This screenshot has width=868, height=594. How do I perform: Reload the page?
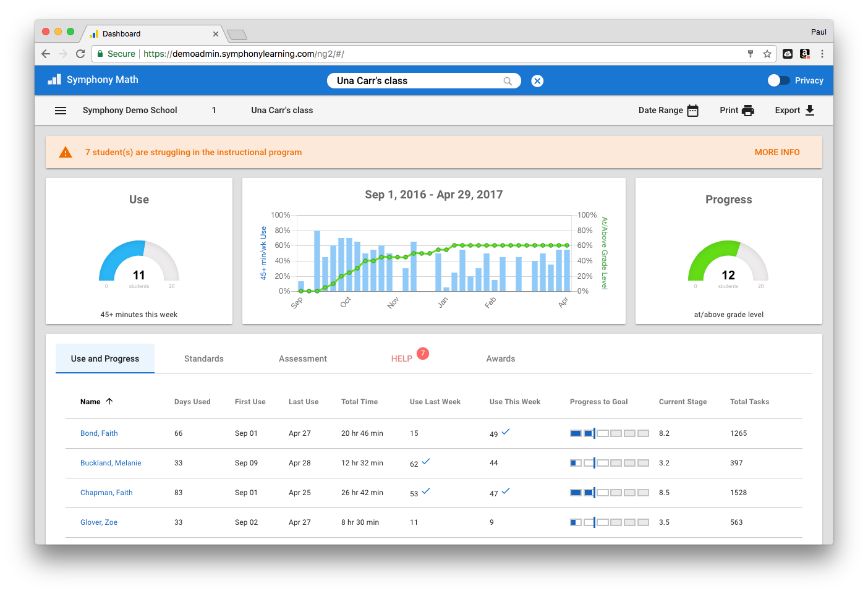tap(80, 54)
